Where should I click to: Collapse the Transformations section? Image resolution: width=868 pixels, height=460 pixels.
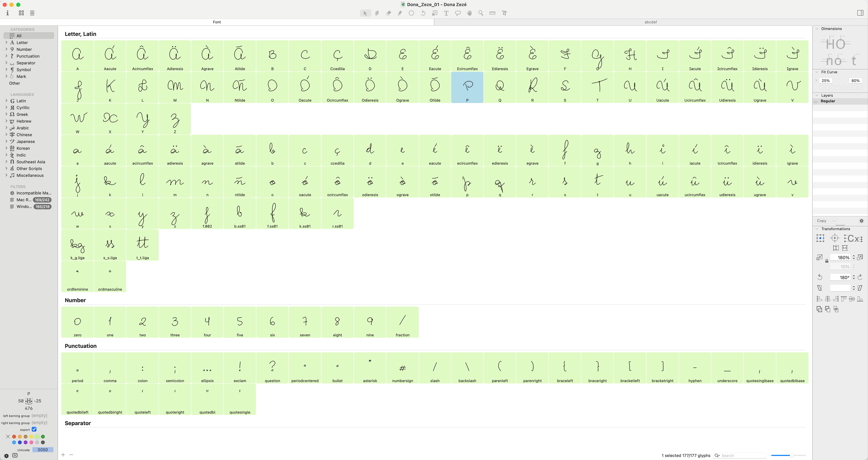click(817, 229)
